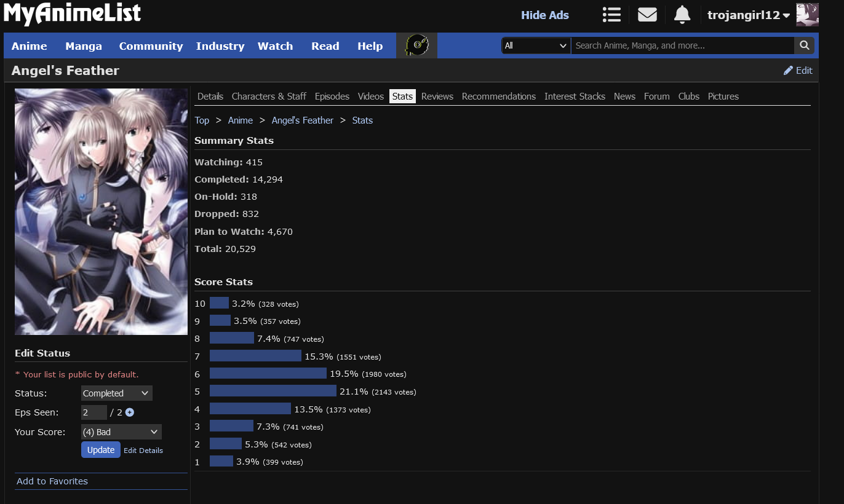Open the Watch navigation menu
This screenshot has width=844, height=504.
click(x=275, y=46)
